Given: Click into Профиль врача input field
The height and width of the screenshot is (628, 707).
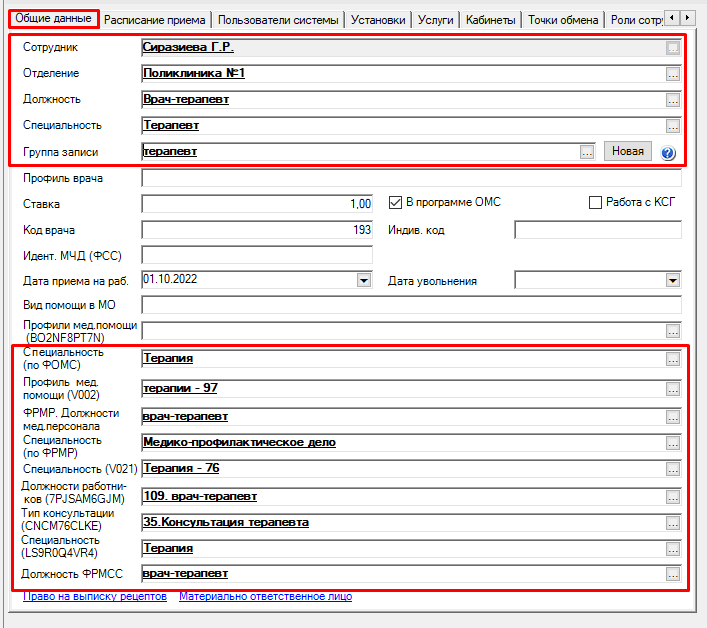Looking at the screenshot, I should pos(411,178).
